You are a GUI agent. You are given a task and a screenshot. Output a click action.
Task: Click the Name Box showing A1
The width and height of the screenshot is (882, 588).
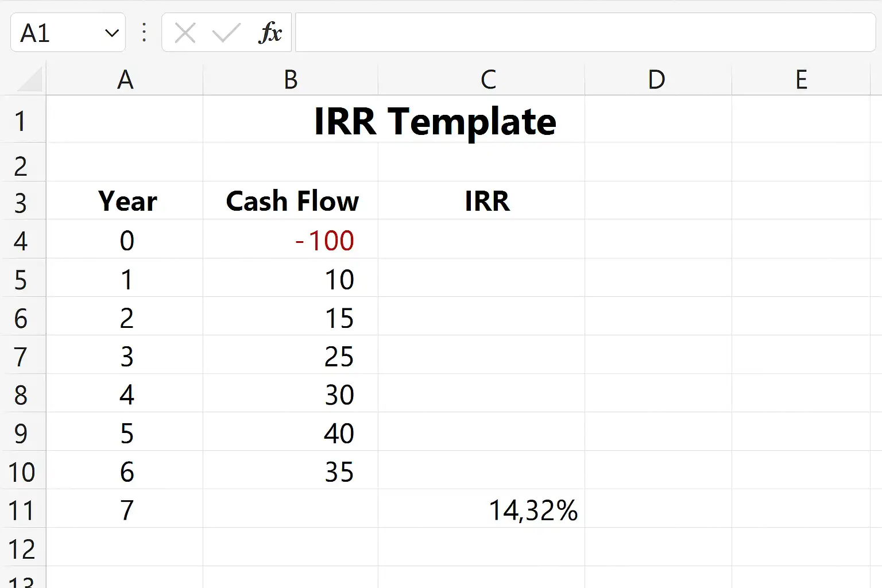[68, 33]
